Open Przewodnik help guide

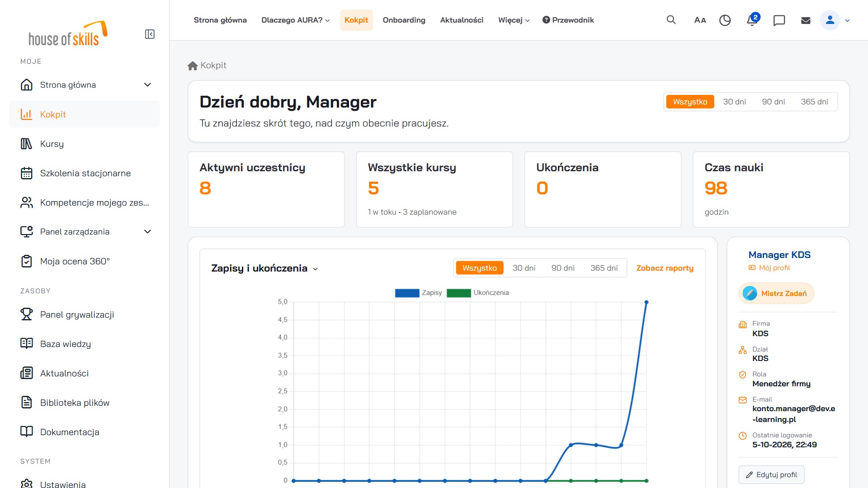point(568,20)
